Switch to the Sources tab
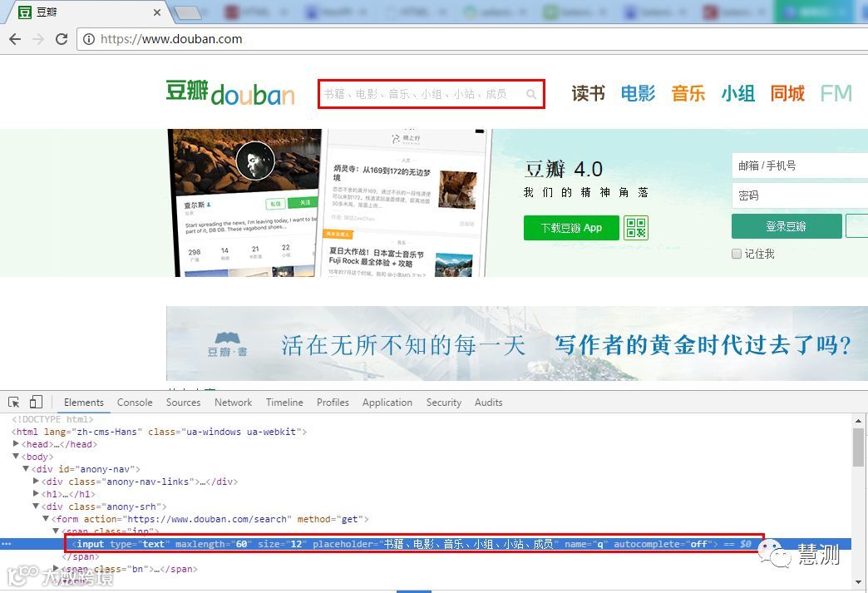Viewport: 868px width, 593px height. (x=183, y=403)
